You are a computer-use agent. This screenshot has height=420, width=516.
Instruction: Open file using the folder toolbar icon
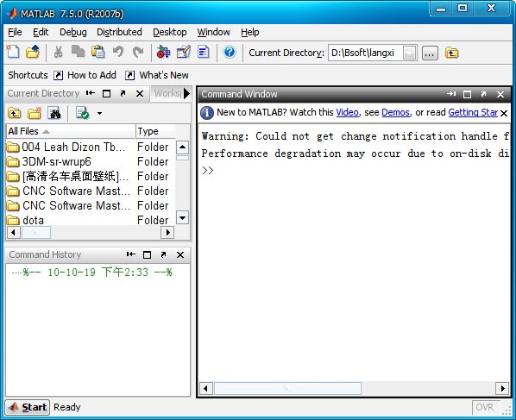[33, 52]
